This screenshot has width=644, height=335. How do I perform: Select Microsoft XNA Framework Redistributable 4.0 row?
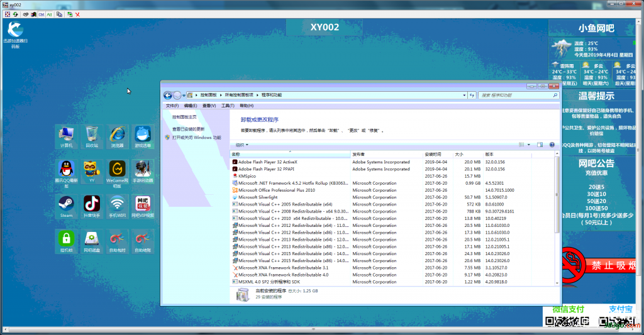pyautogui.click(x=392, y=275)
